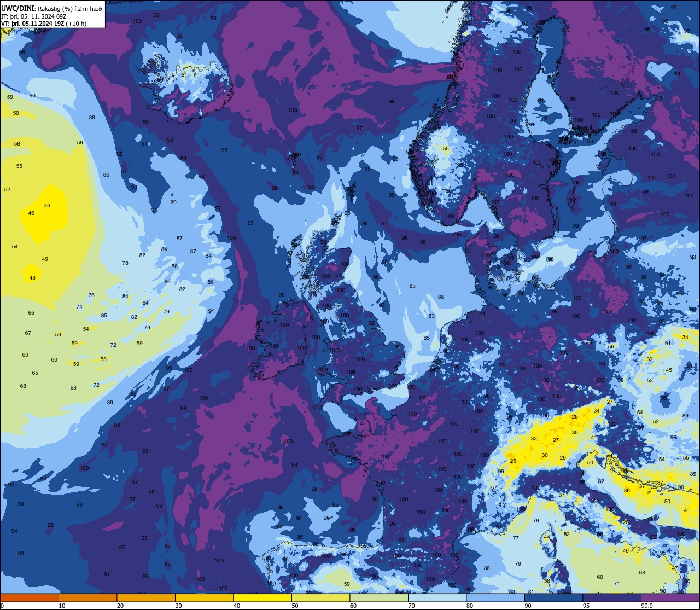Click the 10–20 orange legend swatch
This screenshot has width=700, height=610.
pyautogui.click(x=87, y=597)
